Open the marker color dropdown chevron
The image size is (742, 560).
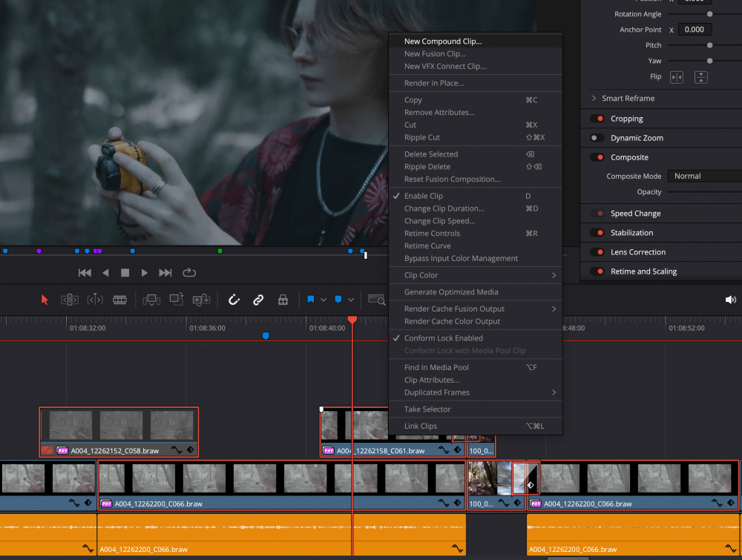[x=351, y=300]
